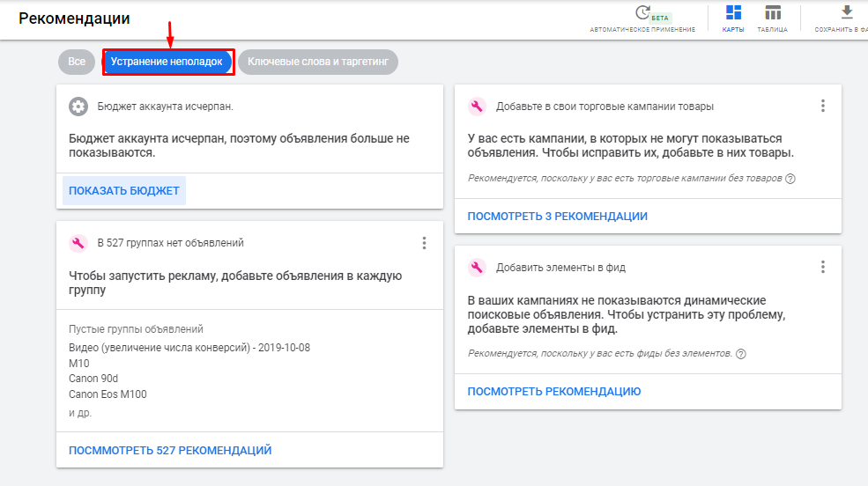868x486 pixels.
Task: Click the Canon Eos M100 ad group name
Action: pyautogui.click(x=108, y=394)
